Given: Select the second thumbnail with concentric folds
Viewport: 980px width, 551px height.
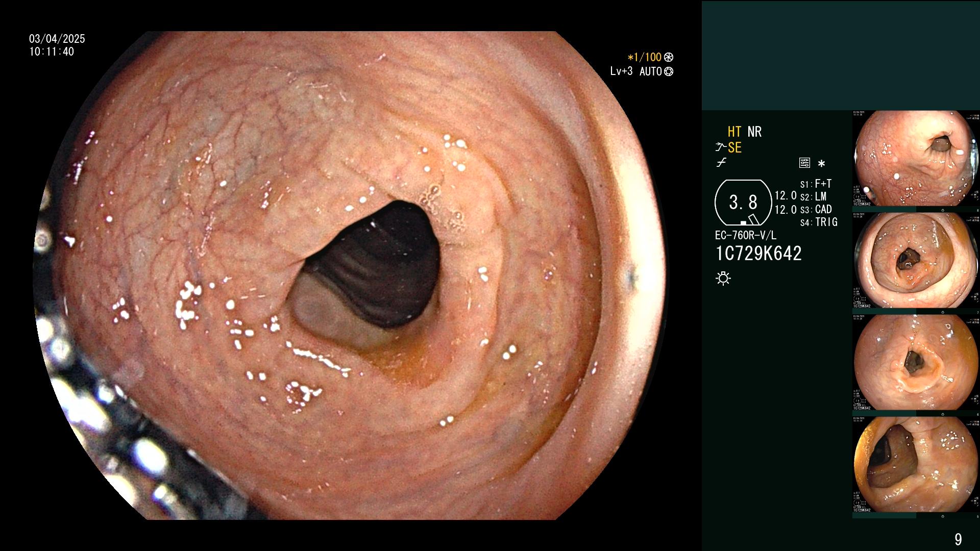Looking at the screenshot, I should pos(916,260).
